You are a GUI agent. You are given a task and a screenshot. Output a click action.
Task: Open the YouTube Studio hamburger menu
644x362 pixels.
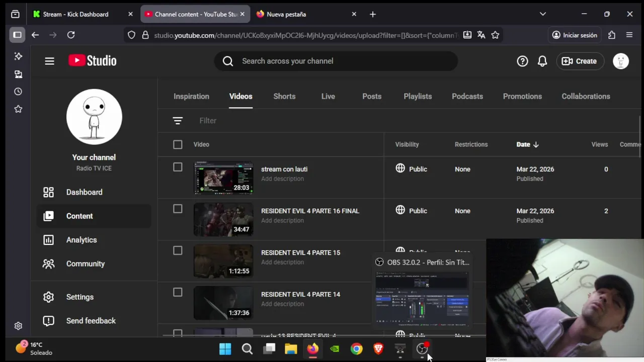(49, 61)
